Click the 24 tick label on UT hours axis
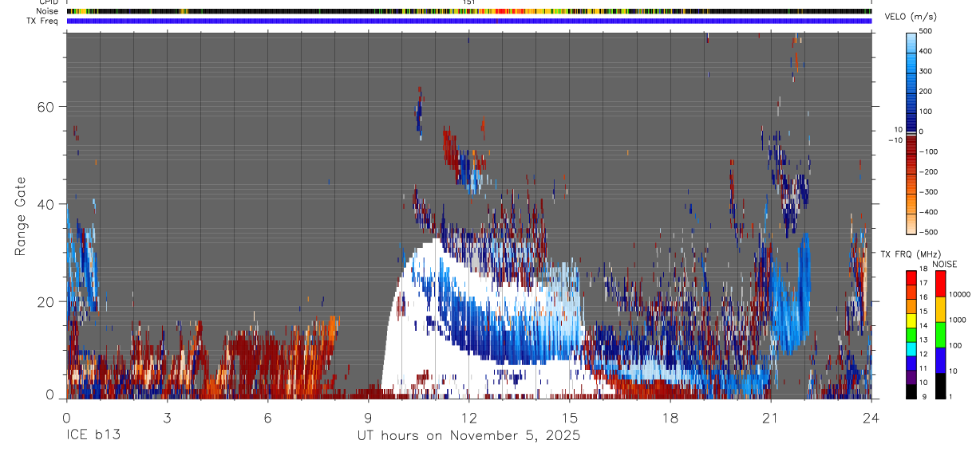Image resolution: width=980 pixels, height=452 pixels. tap(871, 418)
